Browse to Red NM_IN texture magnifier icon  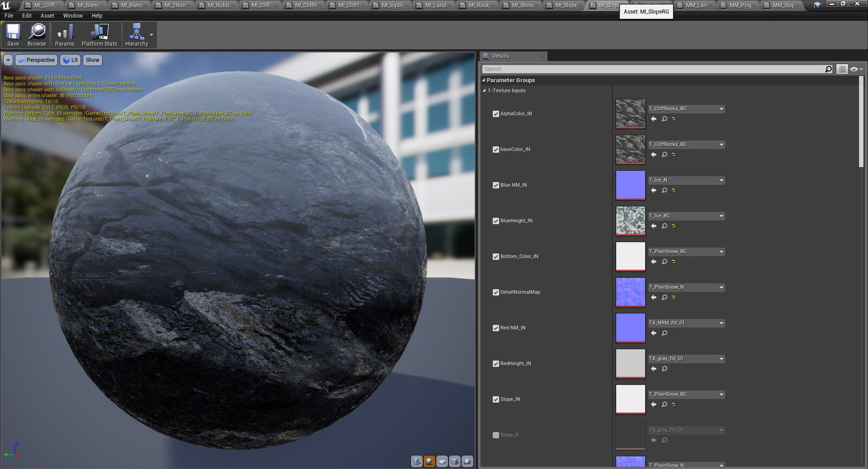pos(664,333)
